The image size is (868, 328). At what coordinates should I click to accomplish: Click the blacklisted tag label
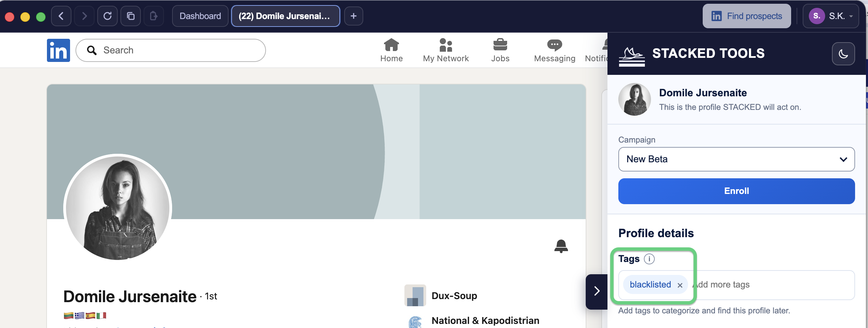650,285
